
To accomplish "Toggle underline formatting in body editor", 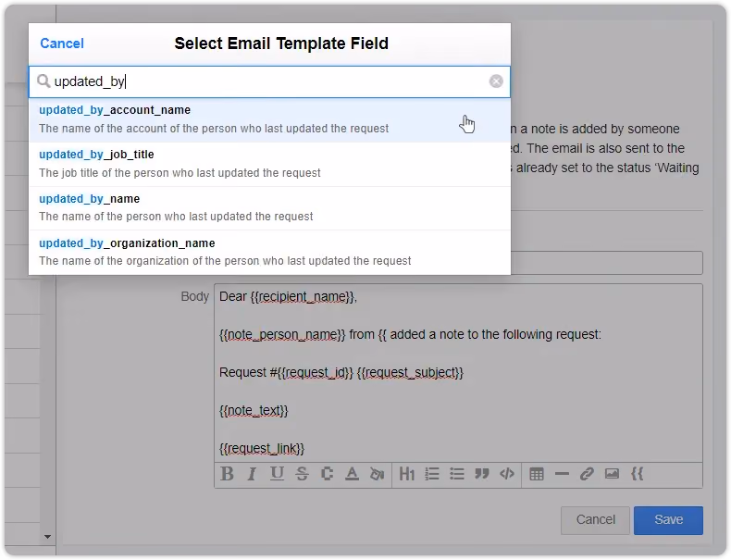I will [277, 474].
